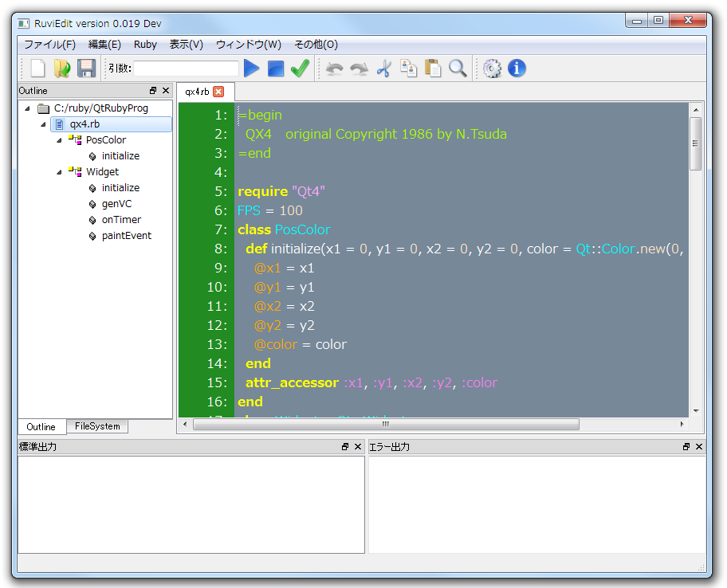Select the genVC method
The height and width of the screenshot is (588, 727).
[116, 204]
